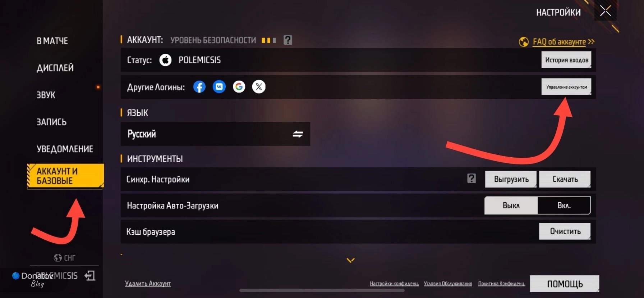
Task: Click the Очистить browser cache button
Action: point(565,231)
